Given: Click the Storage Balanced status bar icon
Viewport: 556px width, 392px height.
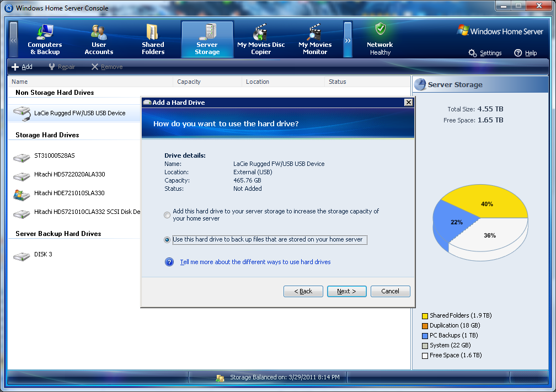Looking at the screenshot, I should tap(220, 378).
